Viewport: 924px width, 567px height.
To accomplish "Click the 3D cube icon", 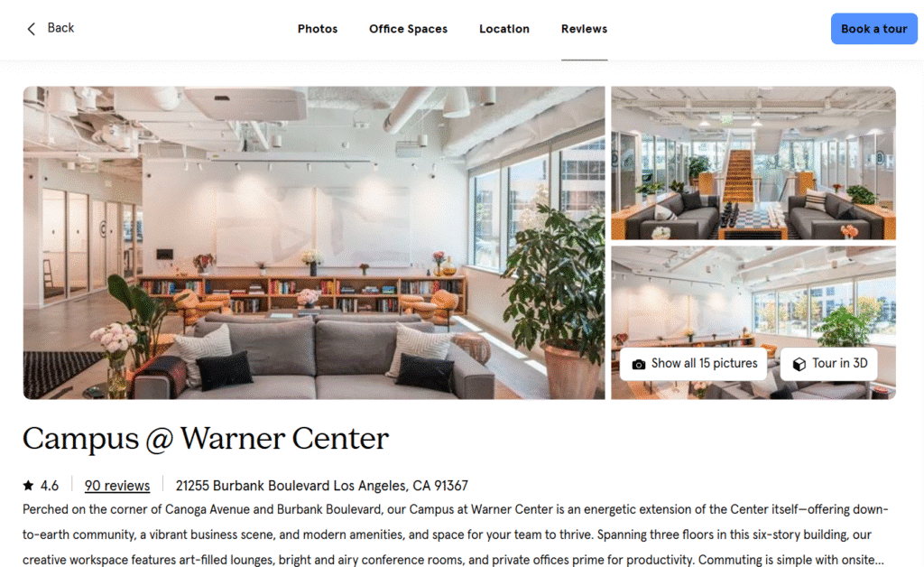I will (x=799, y=364).
